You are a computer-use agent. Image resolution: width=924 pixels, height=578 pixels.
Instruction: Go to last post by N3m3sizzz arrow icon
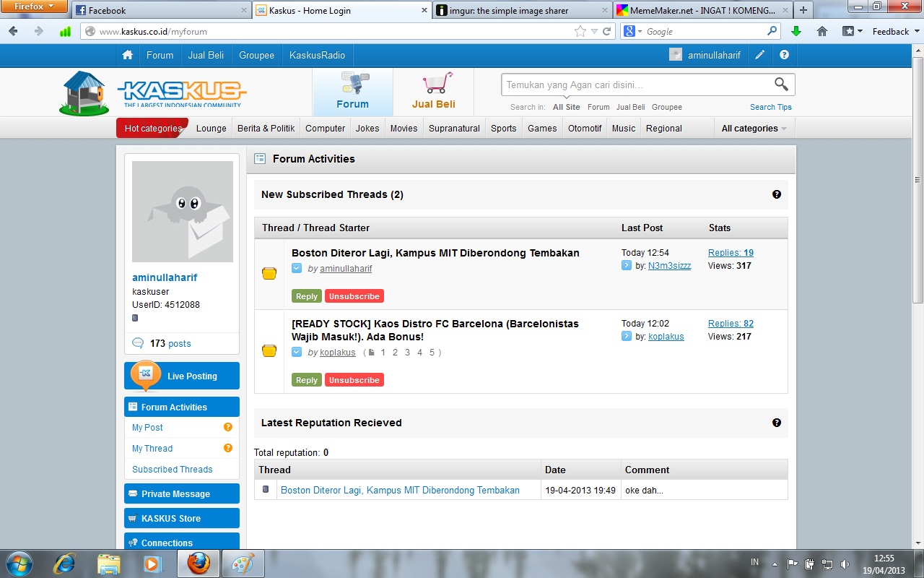[627, 266]
